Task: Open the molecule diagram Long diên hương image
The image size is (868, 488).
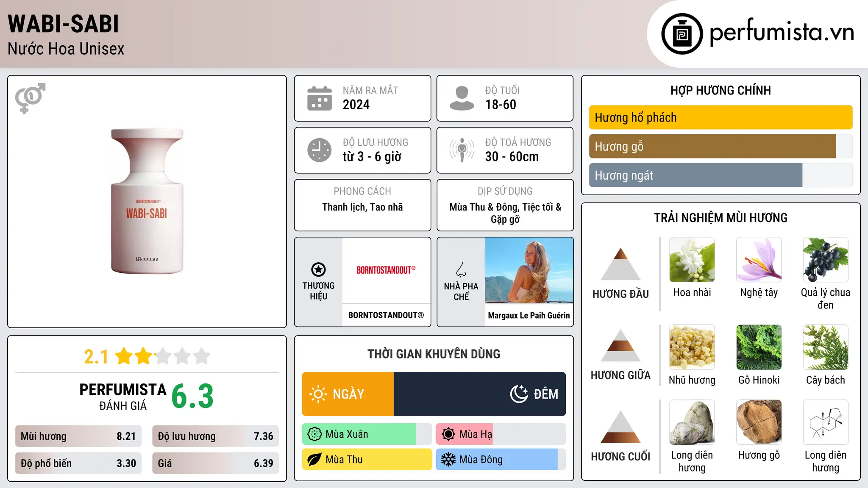Action: pyautogui.click(x=826, y=422)
